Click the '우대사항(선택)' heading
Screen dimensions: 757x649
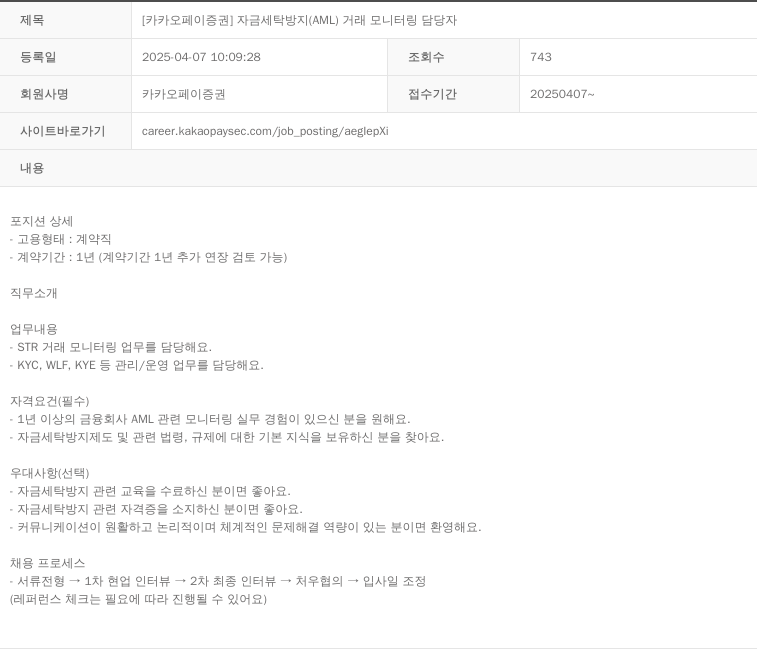pyautogui.click(x=50, y=473)
